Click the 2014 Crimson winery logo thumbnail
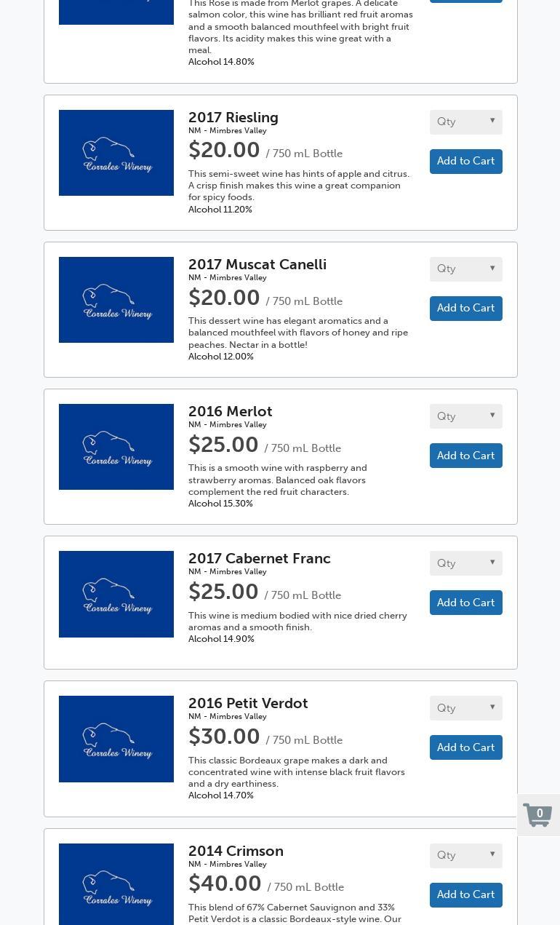Viewport: 560px width, 925px height. click(x=116, y=884)
